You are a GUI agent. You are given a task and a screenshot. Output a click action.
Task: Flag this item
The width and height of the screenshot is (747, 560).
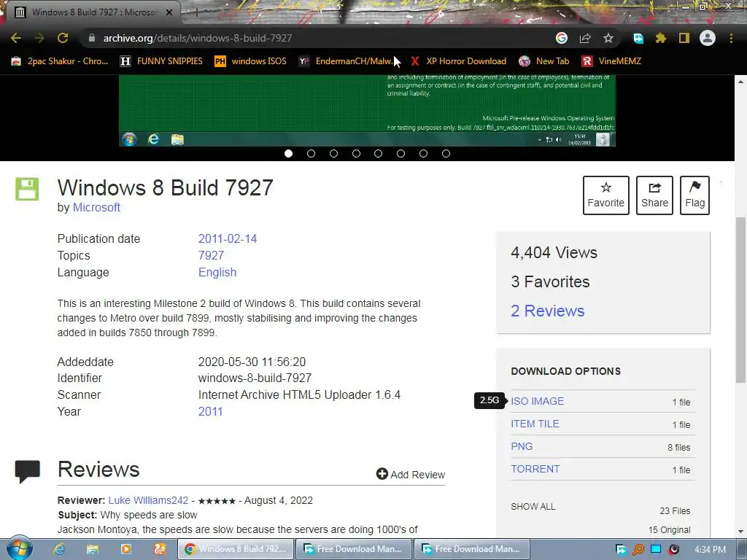tap(694, 195)
